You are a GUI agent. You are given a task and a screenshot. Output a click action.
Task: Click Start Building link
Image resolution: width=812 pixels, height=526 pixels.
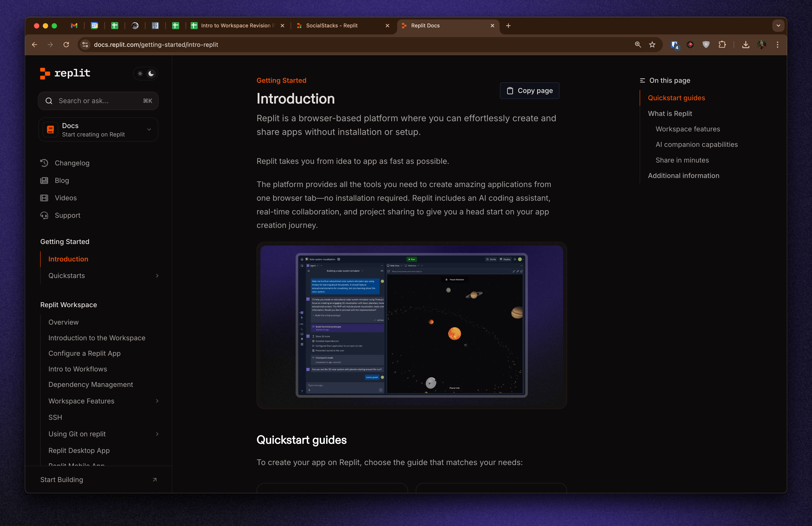(x=62, y=480)
